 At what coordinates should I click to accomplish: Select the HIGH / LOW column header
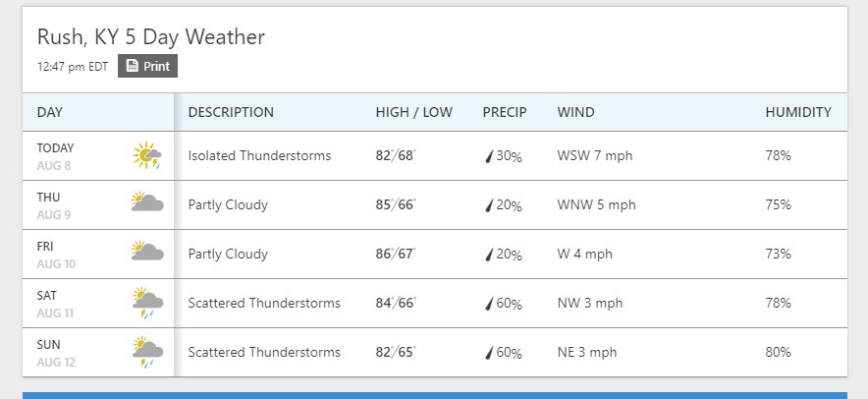click(414, 112)
